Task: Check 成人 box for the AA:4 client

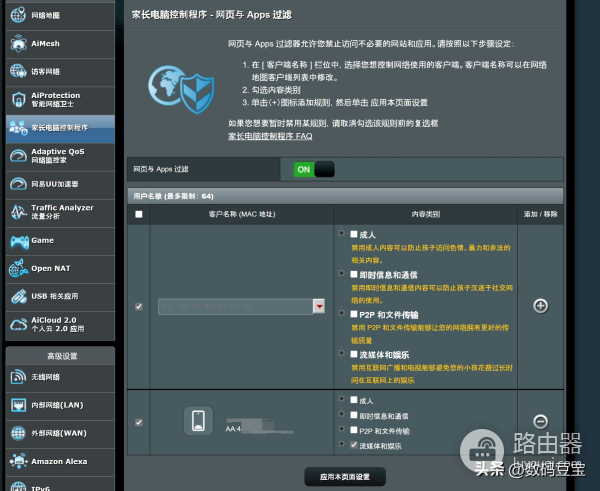Action: (x=354, y=400)
